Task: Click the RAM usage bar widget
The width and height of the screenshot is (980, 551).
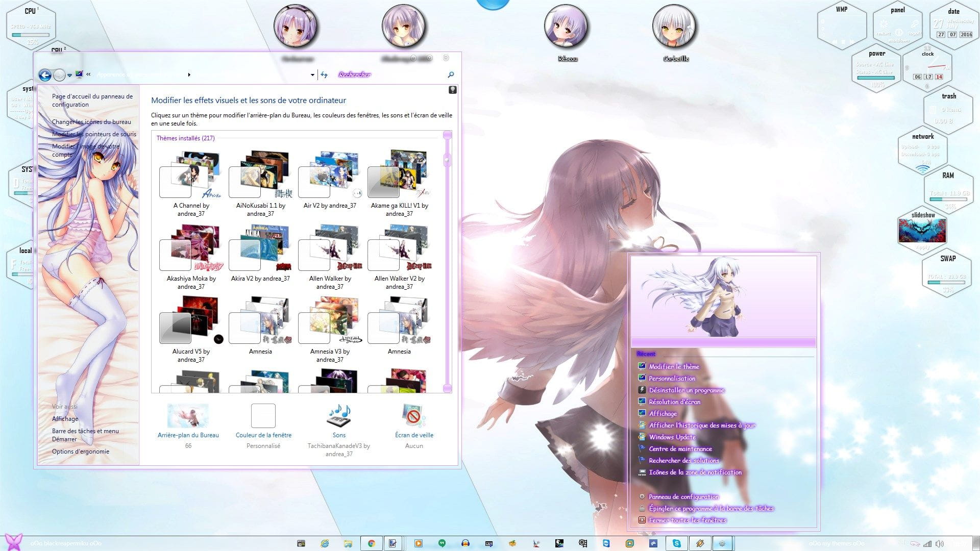Action: tap(948, 199)
